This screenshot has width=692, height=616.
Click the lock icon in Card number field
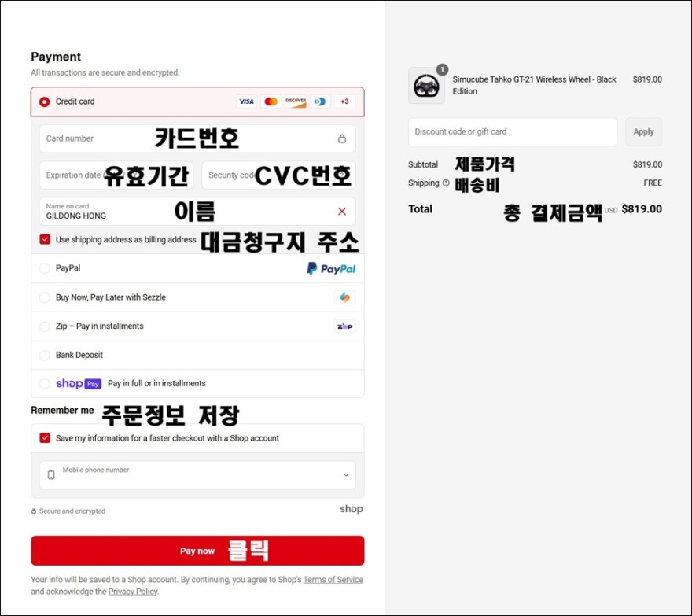(342, 138)
